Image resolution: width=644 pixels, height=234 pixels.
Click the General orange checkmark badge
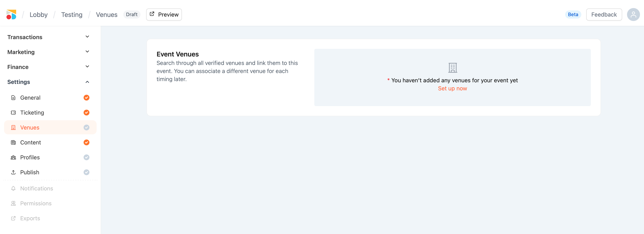87,98
